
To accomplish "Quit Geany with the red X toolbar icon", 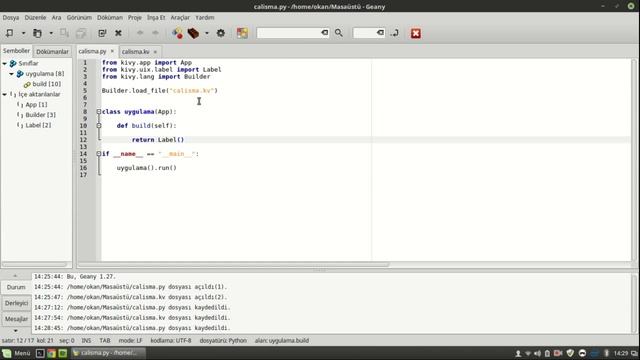I will click(416, 33).
